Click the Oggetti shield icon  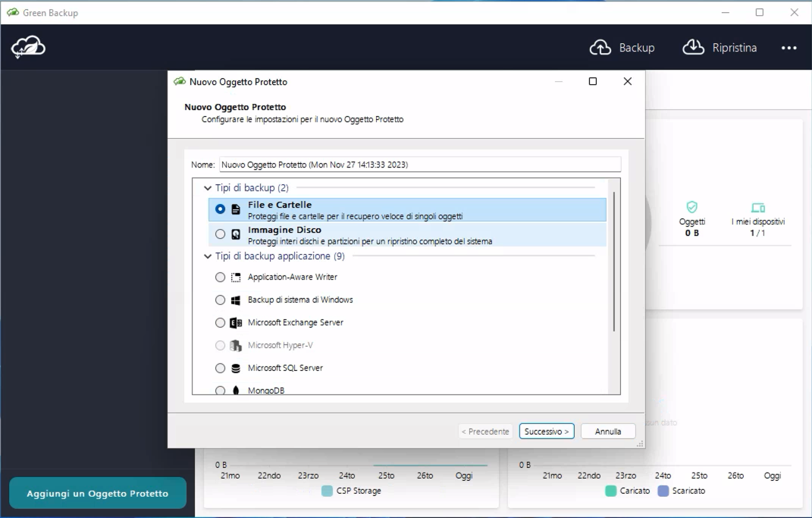691,206
